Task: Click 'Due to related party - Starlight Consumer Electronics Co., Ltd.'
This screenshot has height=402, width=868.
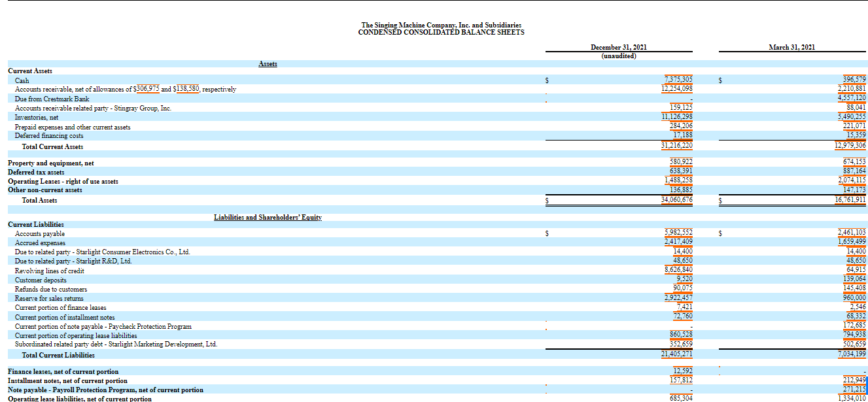Action: pyautogui.click(x=103, y=252)
